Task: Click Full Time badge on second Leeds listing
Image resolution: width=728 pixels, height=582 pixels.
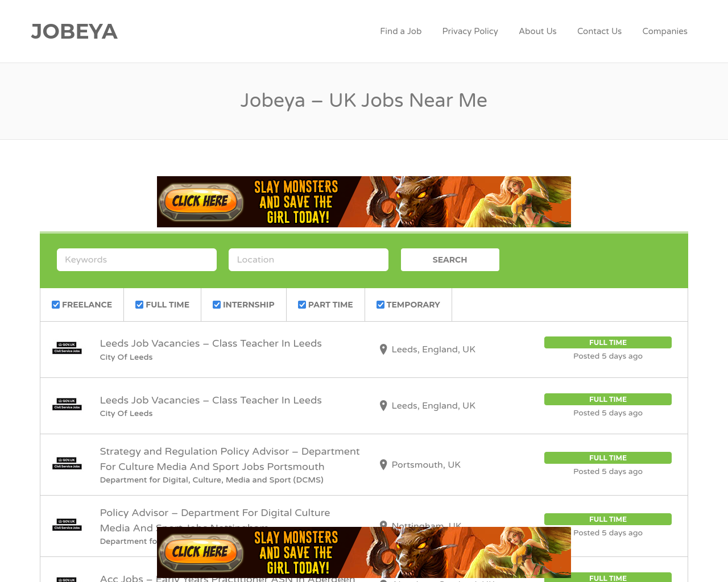Action: click(x=608, y=400)
